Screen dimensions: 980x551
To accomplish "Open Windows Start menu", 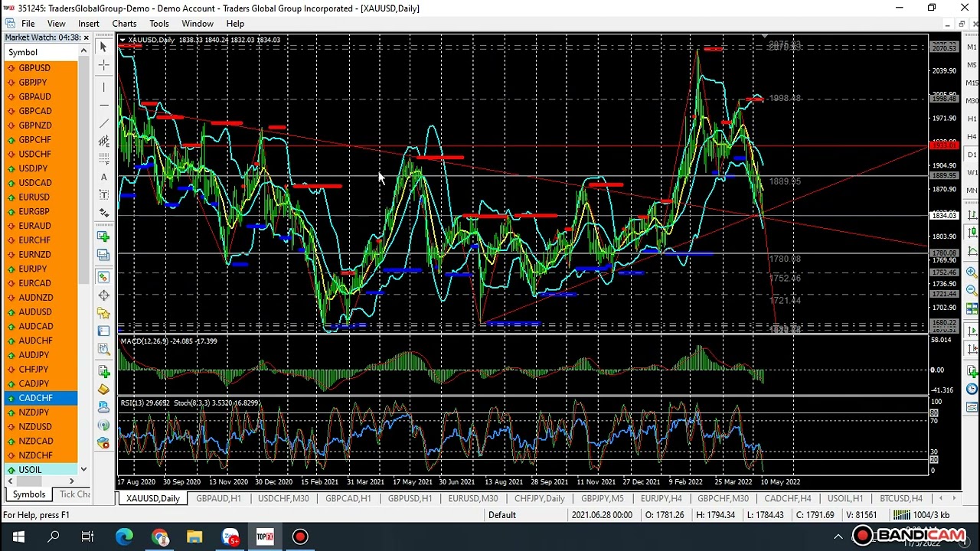I will point(18,537).
